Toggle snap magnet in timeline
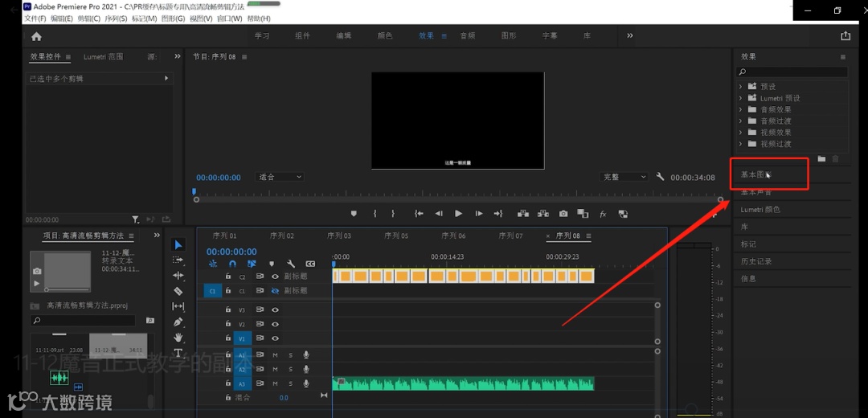 [x=232, y=264]
